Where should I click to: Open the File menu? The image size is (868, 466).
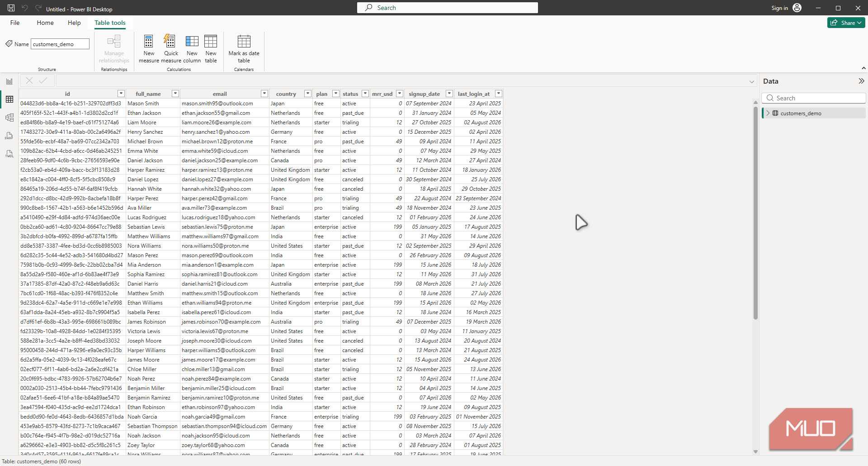click(x=15, y=23)
